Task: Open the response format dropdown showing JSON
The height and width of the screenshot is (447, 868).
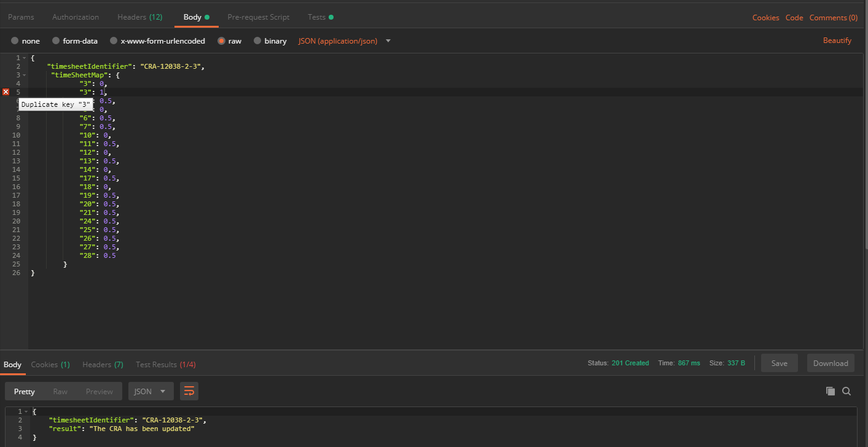Action: (151, 391)
